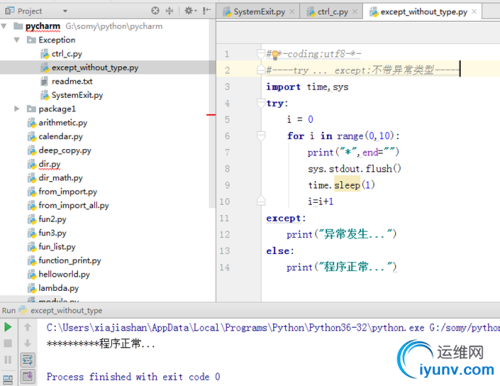Collapse the comment fold marker on line 1
This screenshot has height=386, width=500.
point(261,54)
